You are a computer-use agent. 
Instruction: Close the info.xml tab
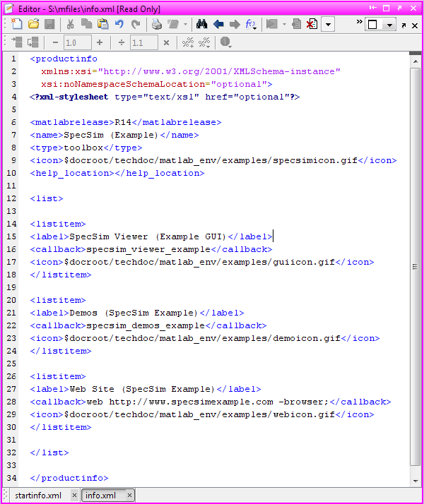[129, 496]
